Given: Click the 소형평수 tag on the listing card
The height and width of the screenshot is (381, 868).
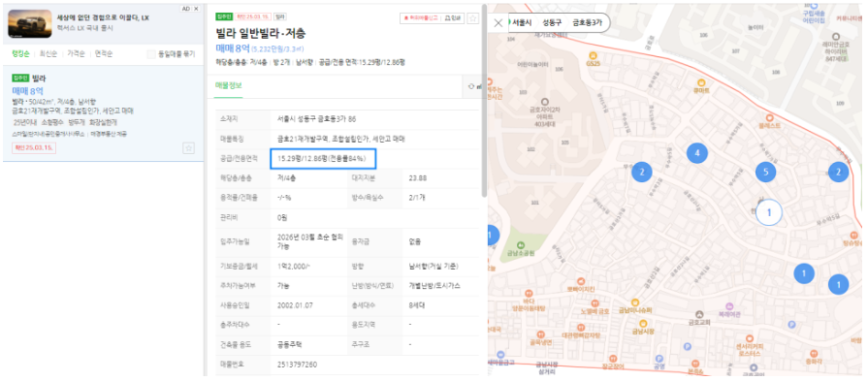Looking at the screenshot, I should [x=52, y=122].
